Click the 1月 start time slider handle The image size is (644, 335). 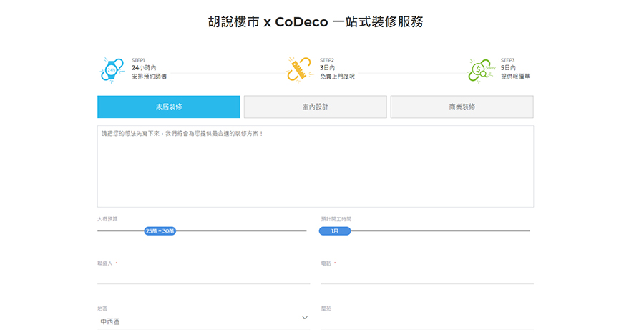(335, 231)
